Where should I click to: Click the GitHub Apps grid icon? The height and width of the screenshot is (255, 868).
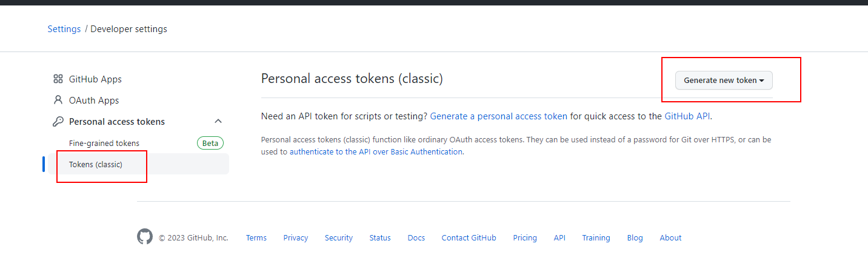pos(58,79)
